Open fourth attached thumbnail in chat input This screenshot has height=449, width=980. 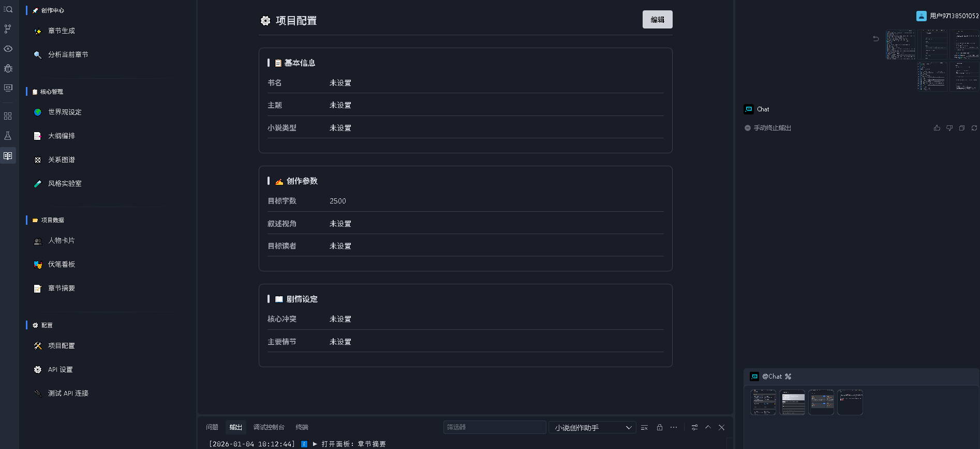pos(850,402)
